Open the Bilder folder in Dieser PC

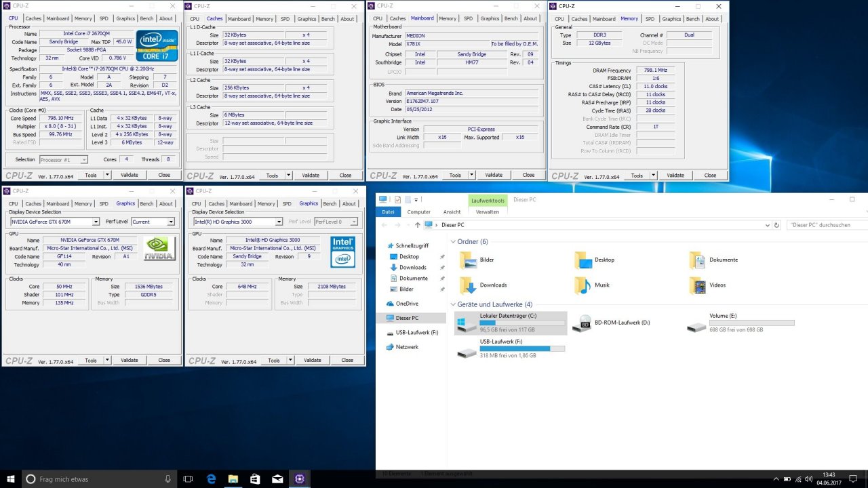pos(477,260)
